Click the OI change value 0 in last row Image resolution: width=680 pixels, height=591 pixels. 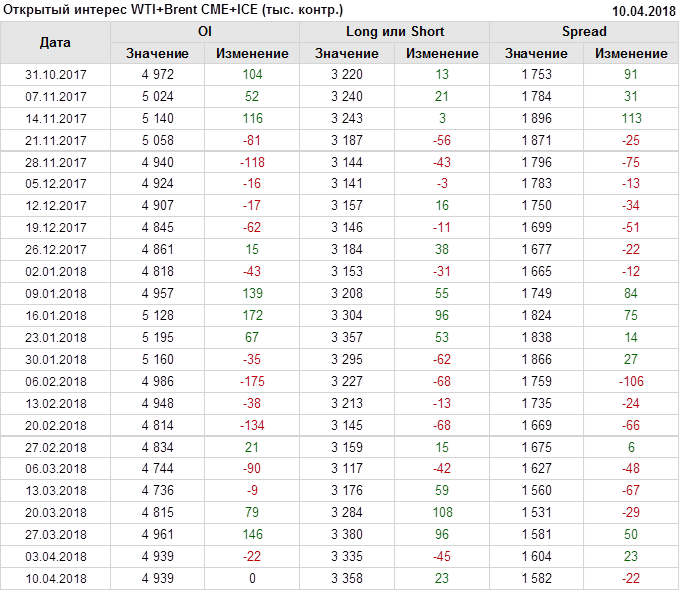[252, 578]
